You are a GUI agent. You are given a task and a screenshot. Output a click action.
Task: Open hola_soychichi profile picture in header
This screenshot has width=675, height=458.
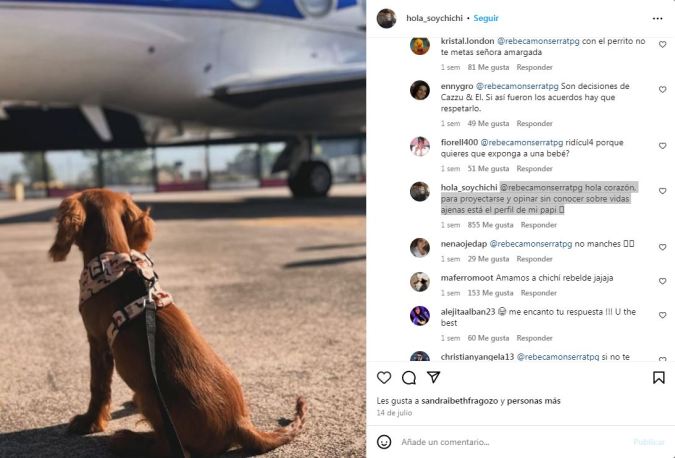(386, 18)
